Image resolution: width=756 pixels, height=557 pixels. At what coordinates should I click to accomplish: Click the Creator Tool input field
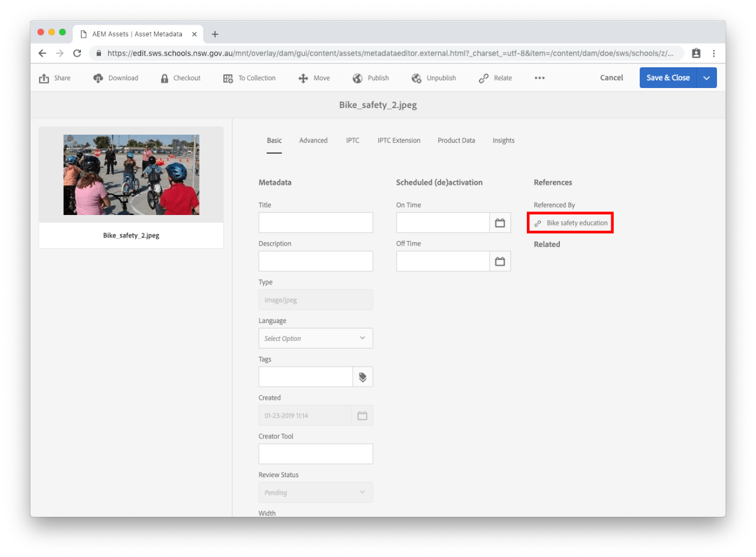click(316, 454)
